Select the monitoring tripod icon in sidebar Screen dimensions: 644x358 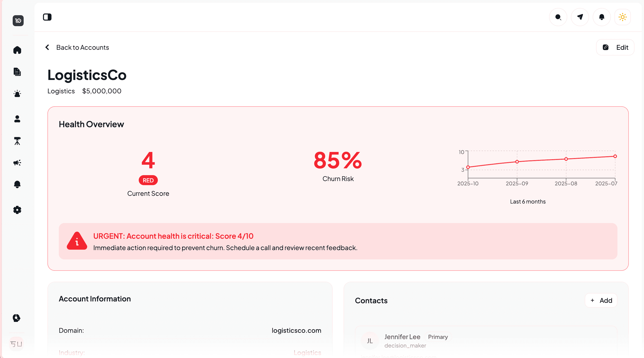point(17,141)
